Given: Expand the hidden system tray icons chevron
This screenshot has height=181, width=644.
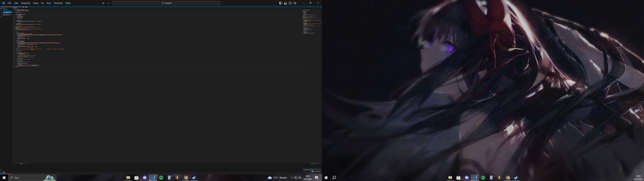Looking at the screenshot, I should [292, 178].
